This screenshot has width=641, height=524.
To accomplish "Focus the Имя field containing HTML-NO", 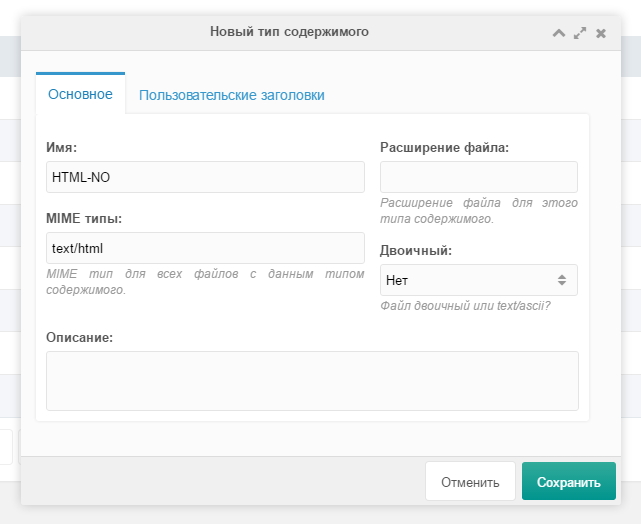I will point(205,177).
